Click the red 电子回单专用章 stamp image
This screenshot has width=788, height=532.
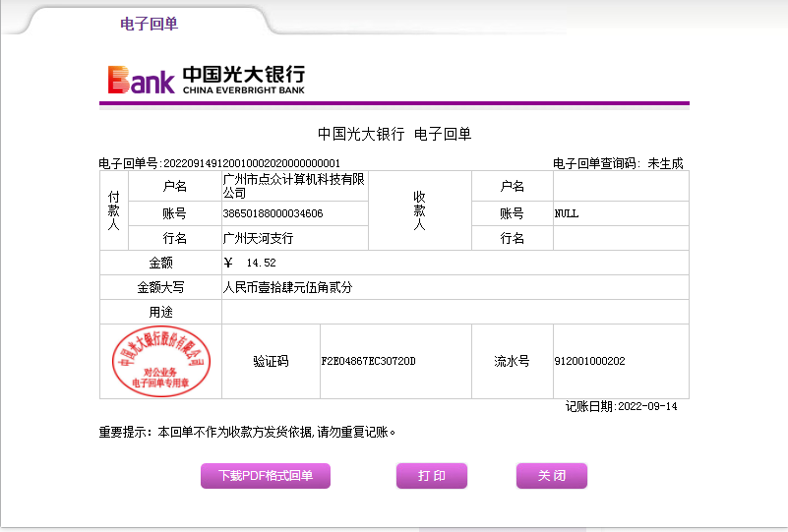point(160,361)
